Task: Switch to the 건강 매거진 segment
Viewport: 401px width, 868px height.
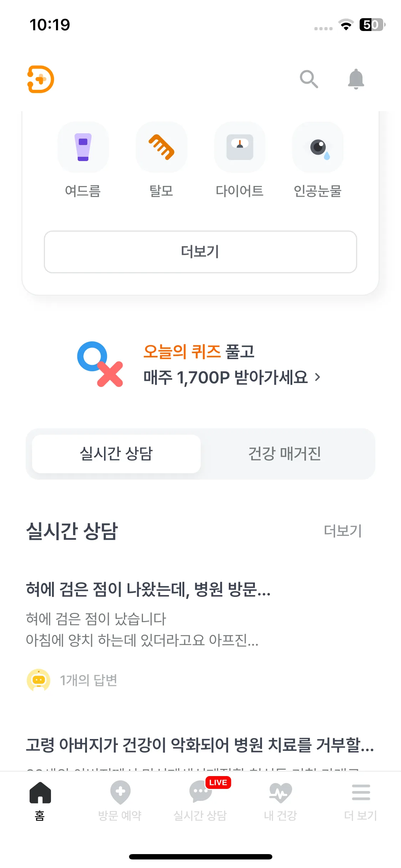Action: pyautogui.click(x=284, y=454)
